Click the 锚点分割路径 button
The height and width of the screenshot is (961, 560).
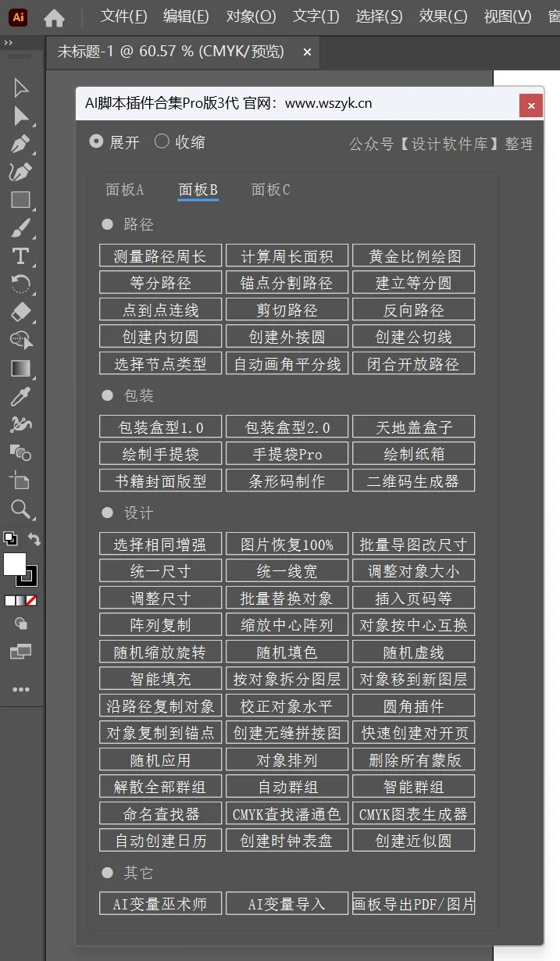coord(287,283)
